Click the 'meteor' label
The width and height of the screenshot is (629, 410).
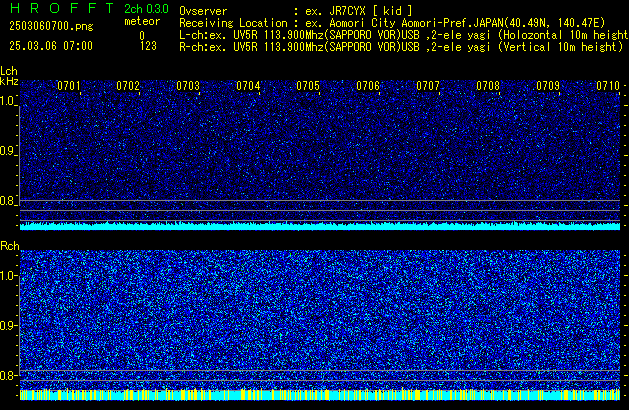tap(142, 21)
